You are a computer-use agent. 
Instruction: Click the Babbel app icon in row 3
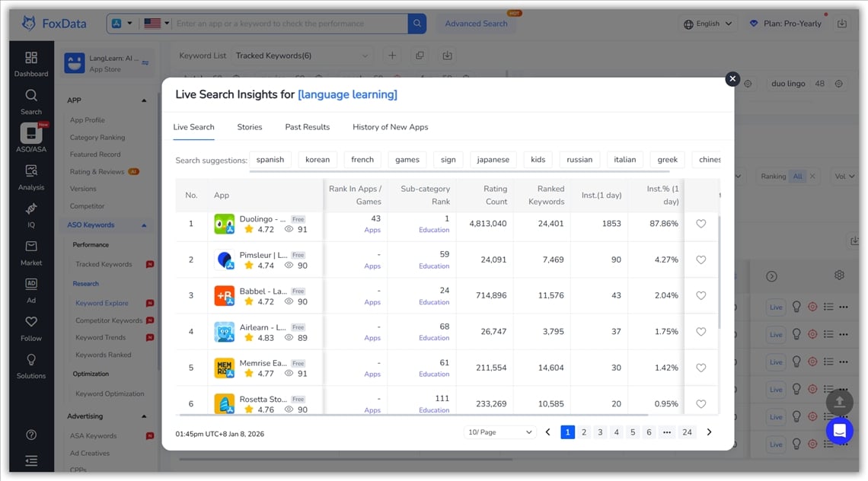(x=224, y=296)
